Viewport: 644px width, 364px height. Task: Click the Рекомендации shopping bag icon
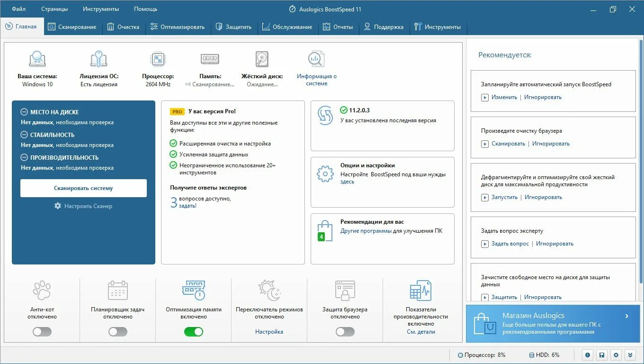tap(325, 230)
